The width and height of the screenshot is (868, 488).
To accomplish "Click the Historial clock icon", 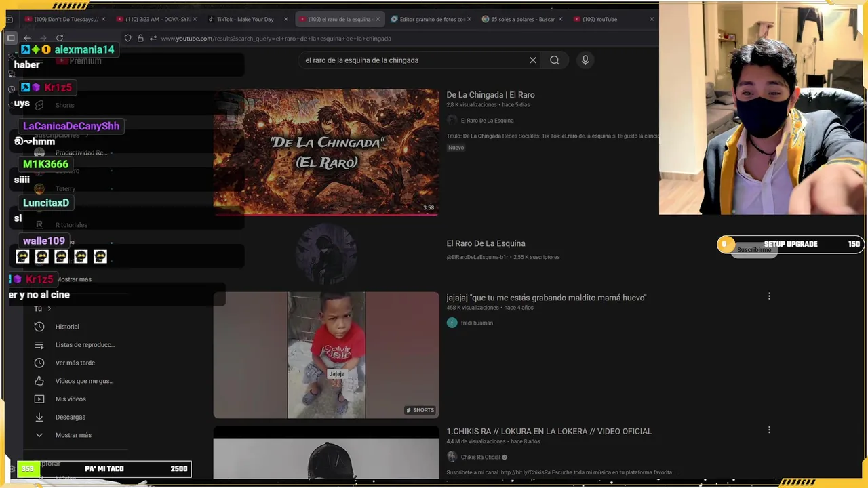I will coord(39,327).
